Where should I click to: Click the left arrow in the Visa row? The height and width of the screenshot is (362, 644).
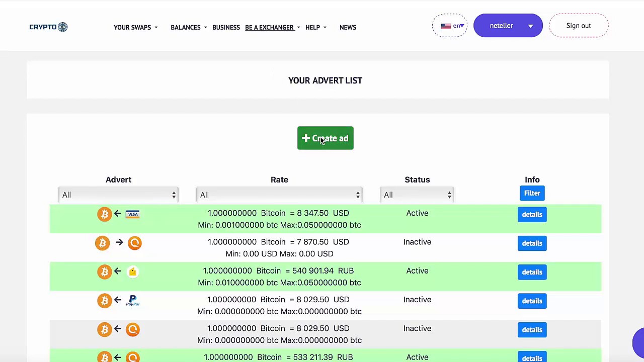(x=117, y=214)
